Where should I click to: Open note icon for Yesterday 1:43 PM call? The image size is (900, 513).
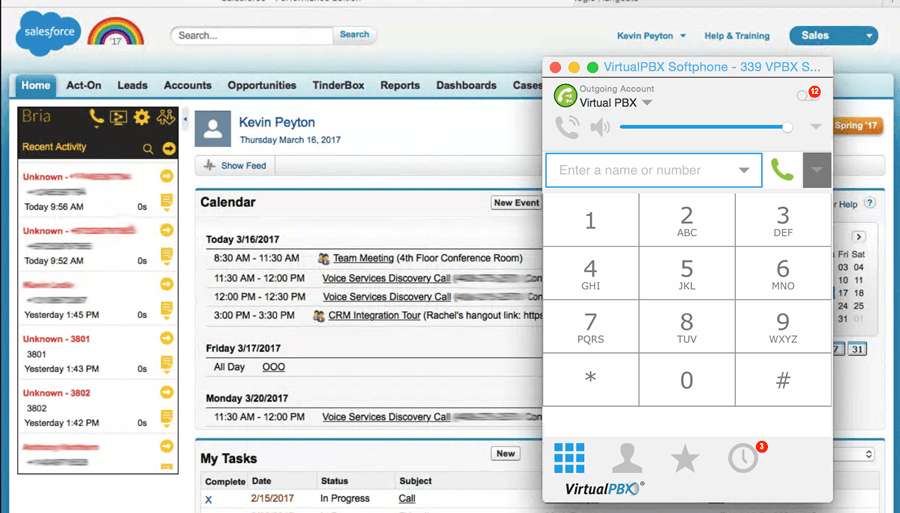(166, 364)
